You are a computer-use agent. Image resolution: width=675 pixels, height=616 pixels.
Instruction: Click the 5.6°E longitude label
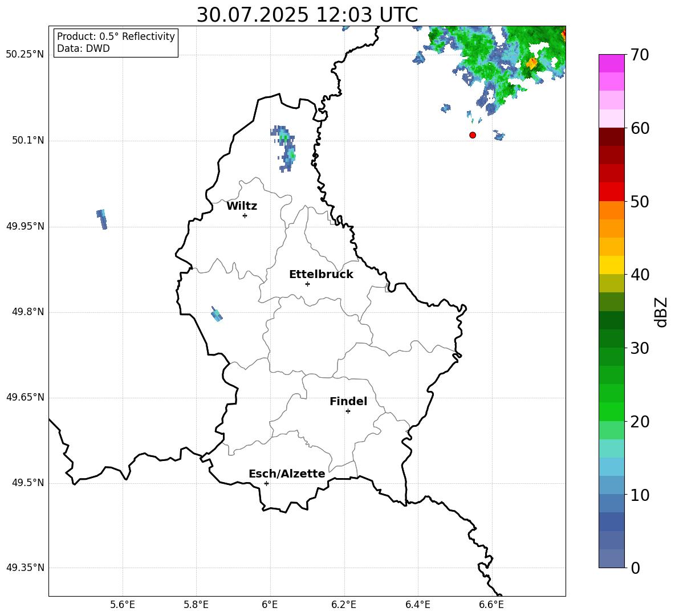pyautogui.click(x=123, y=605)
